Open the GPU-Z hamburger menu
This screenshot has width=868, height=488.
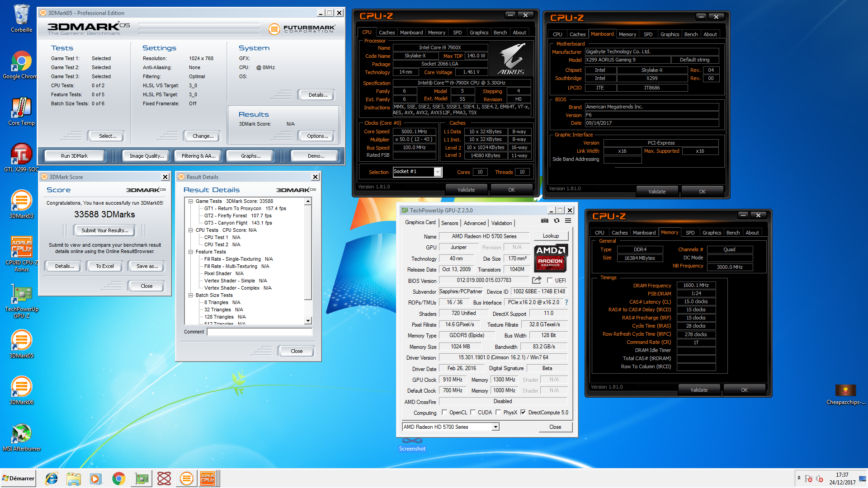pyautogui.click(x=568, y=221)
